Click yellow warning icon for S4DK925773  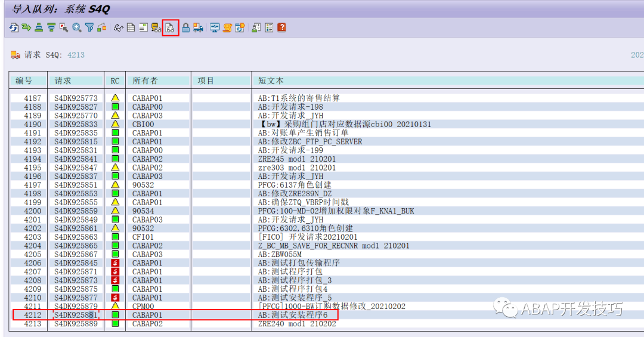click(x=116, y=98)
